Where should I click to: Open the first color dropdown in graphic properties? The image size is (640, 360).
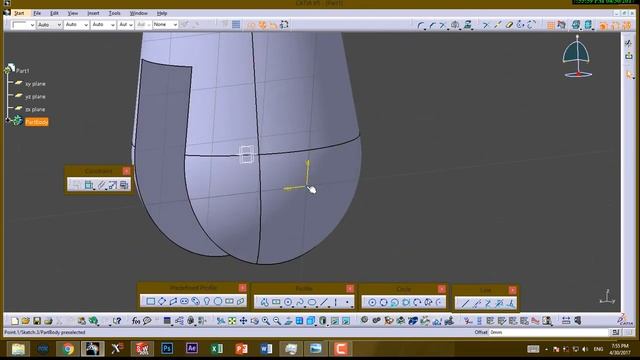pos(23,25)
